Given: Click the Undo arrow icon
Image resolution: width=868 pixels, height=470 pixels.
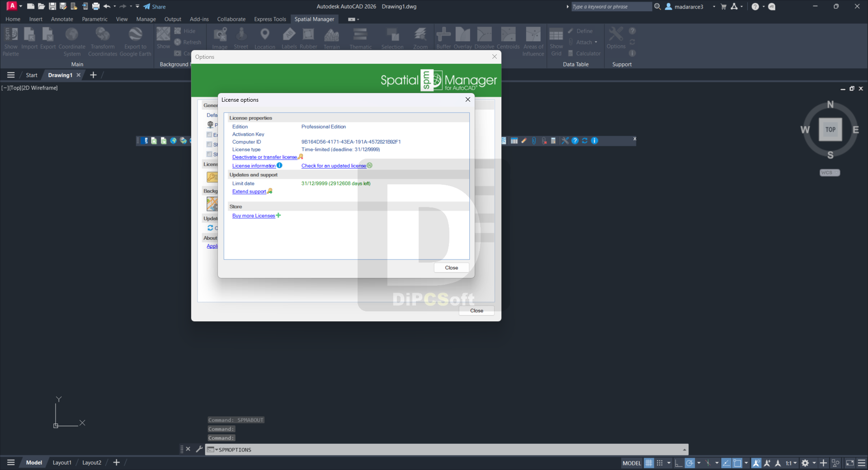Looking at the screenshot, I should pyautogui.click(x=107, y=6).
